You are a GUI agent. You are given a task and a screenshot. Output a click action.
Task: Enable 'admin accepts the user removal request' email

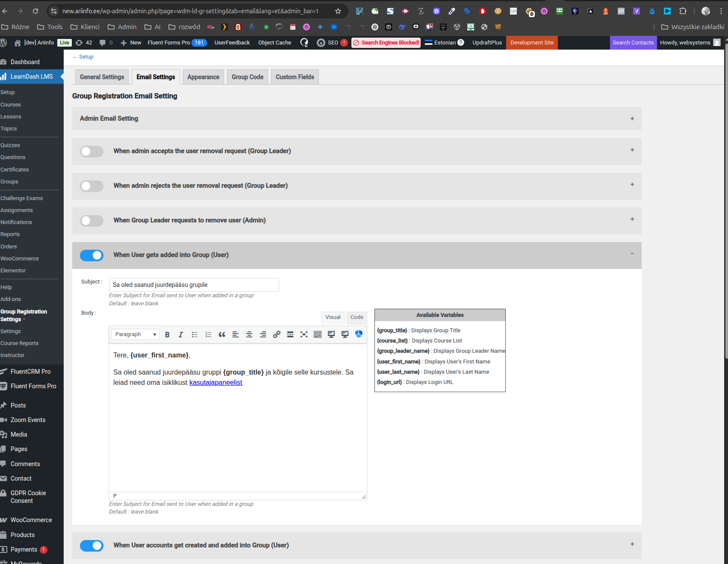[x=91, y=151]
